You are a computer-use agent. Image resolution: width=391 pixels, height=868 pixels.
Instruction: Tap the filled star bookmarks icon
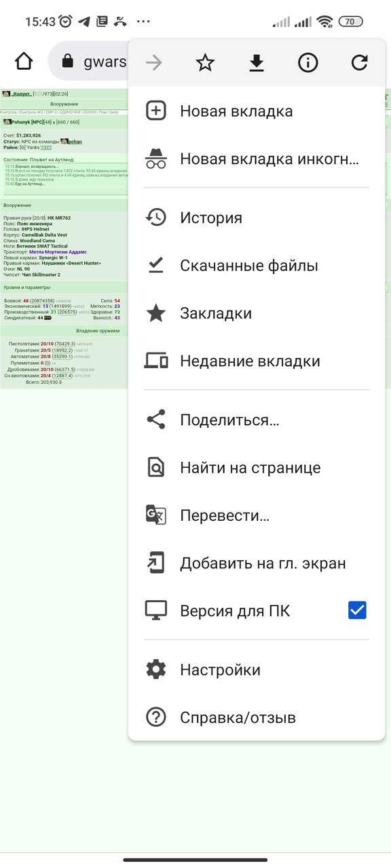pos(156,313)
